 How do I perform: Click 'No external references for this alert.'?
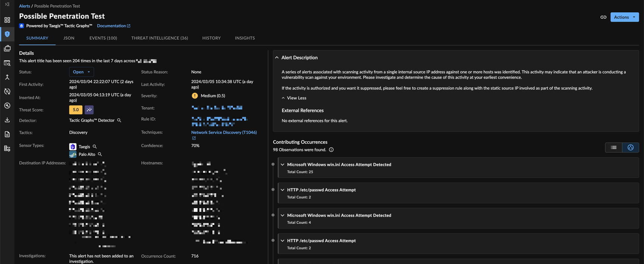pos(315,121)
